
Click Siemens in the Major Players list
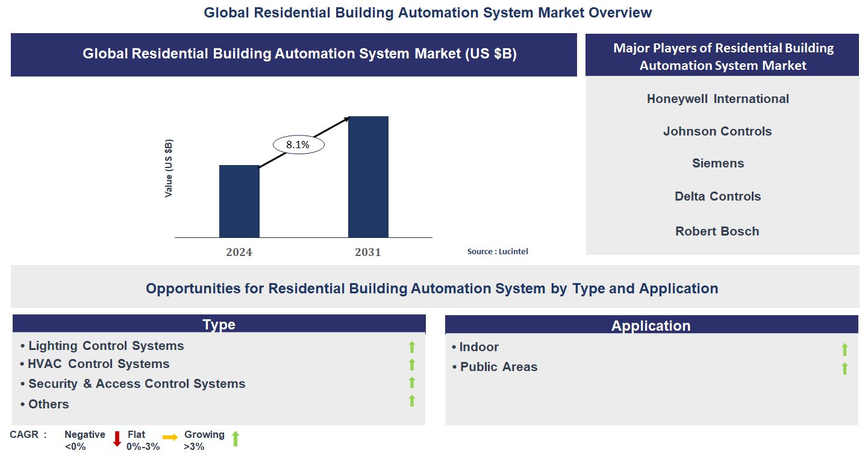(x=717, y=163)
